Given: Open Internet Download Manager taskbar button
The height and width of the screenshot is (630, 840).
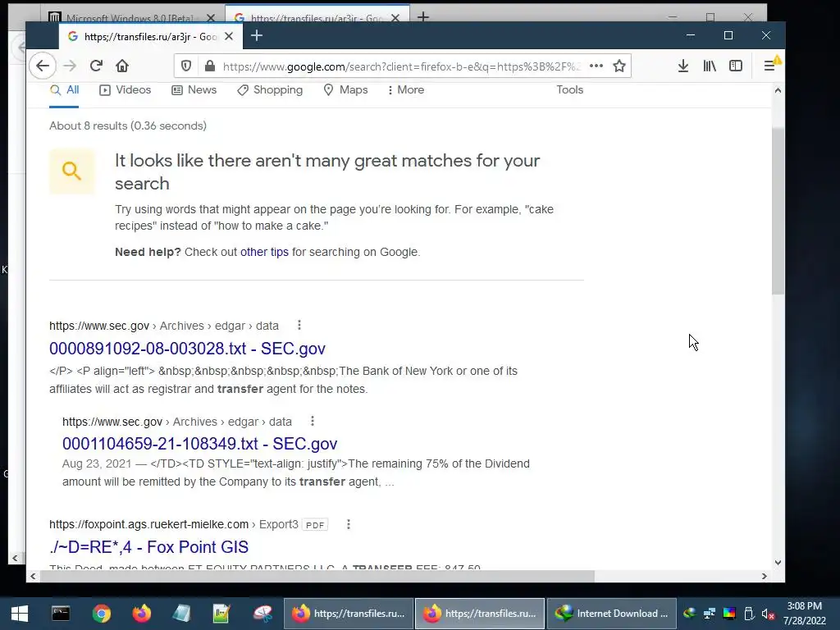Looking at the screenshot, I should click(611, 614).
